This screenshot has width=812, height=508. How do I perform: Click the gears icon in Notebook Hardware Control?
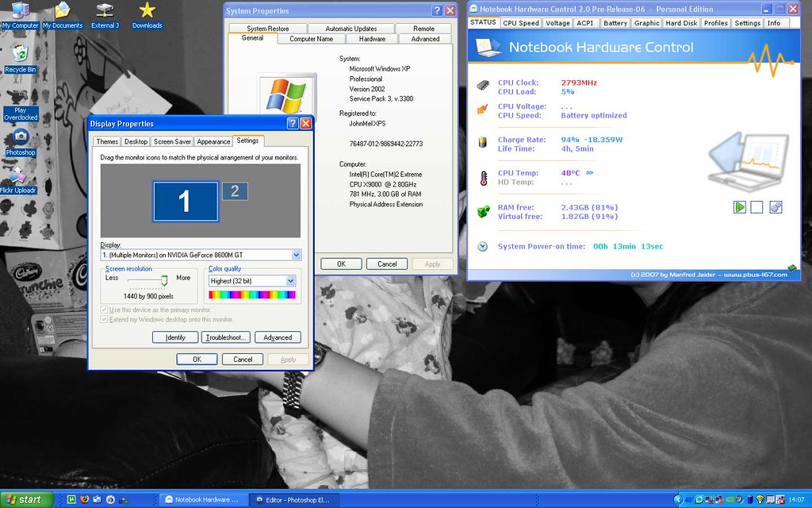[776, 207]
